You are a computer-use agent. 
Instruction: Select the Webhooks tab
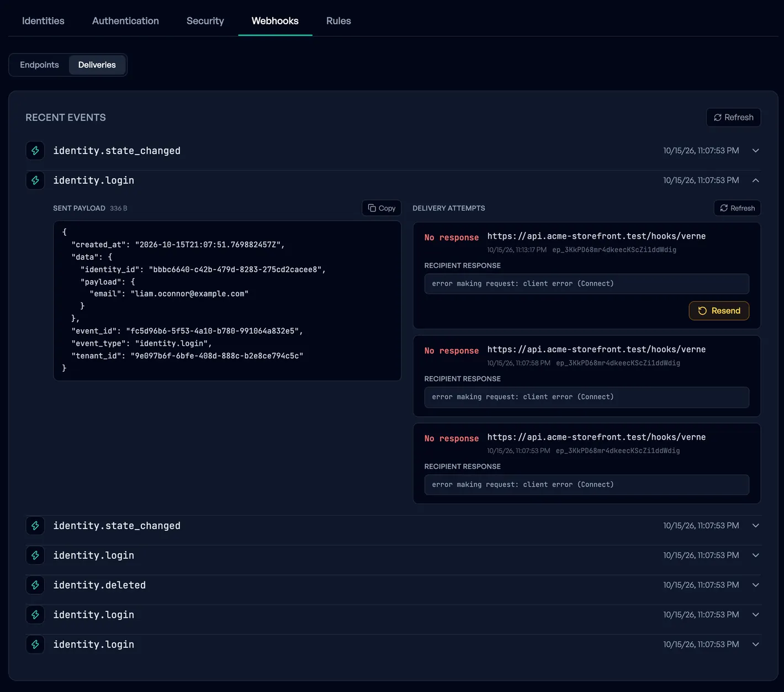coord(275,21)
